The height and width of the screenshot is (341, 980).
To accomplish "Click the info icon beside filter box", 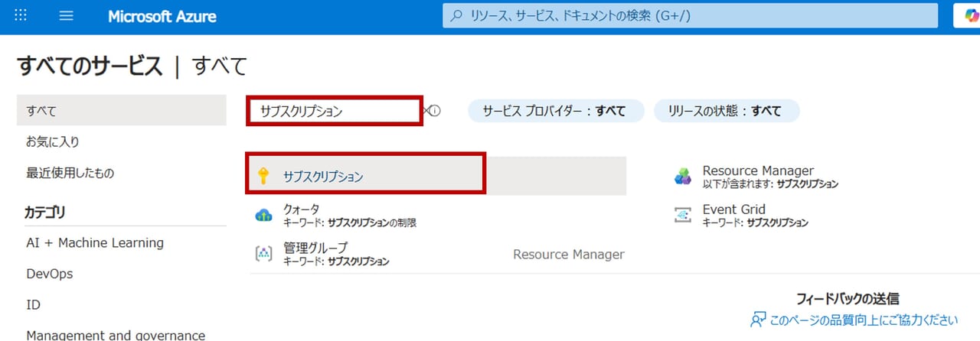I will pos(436,111).
